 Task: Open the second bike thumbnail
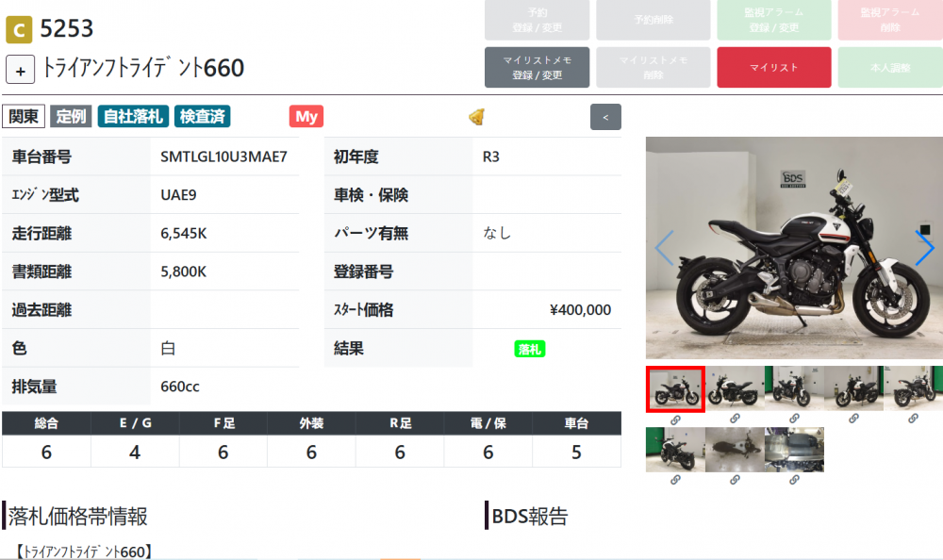click(735, 388)
